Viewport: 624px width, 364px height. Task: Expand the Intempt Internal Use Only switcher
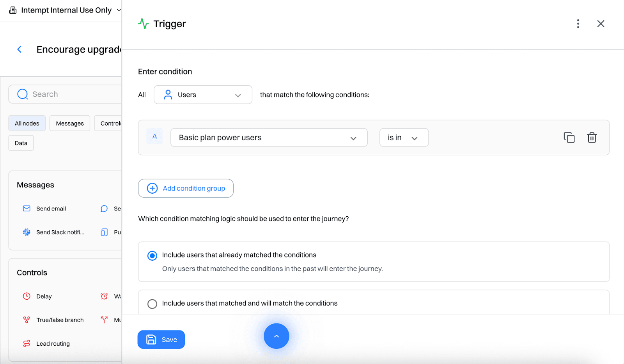pos(66,10)
